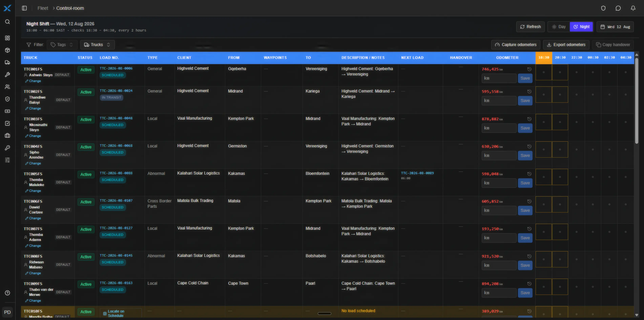Click the shield icon in top bar

(x=603, y=8)
